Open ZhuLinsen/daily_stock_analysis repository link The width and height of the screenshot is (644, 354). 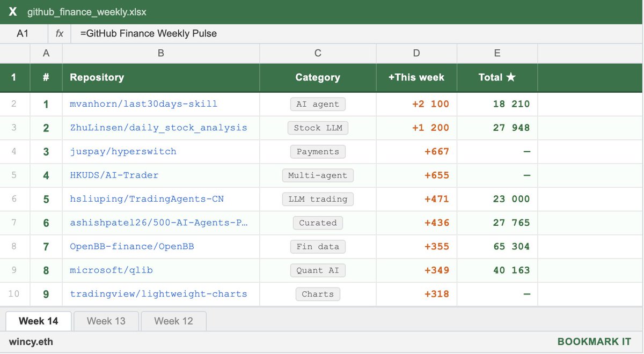[x=159, y=128]
